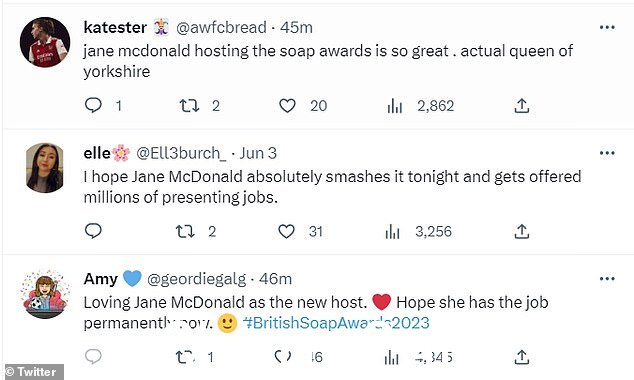Retweet elle's presenting jobs tweet
Viewport: 634px width, 380px height.
coord(186,232)
